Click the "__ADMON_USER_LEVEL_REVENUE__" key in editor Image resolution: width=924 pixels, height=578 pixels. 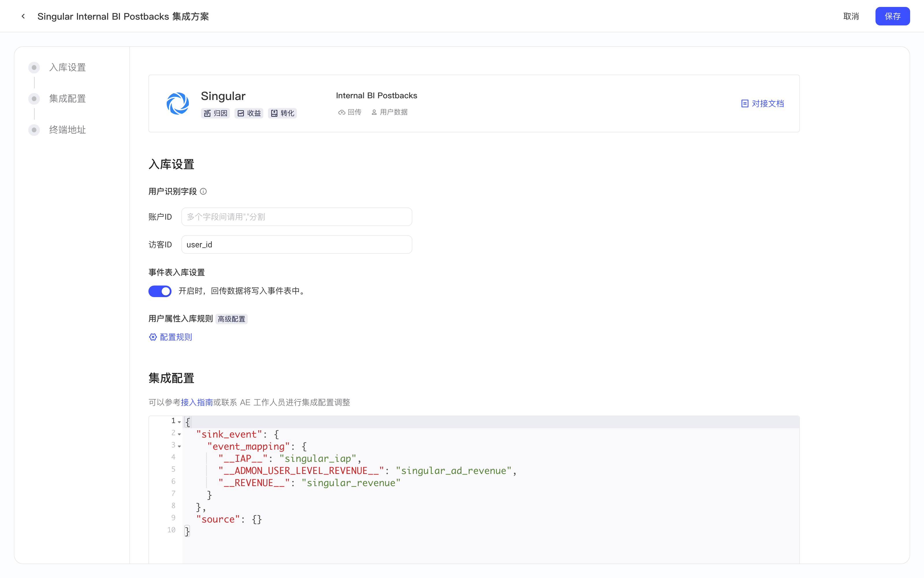tap(301, 470)
